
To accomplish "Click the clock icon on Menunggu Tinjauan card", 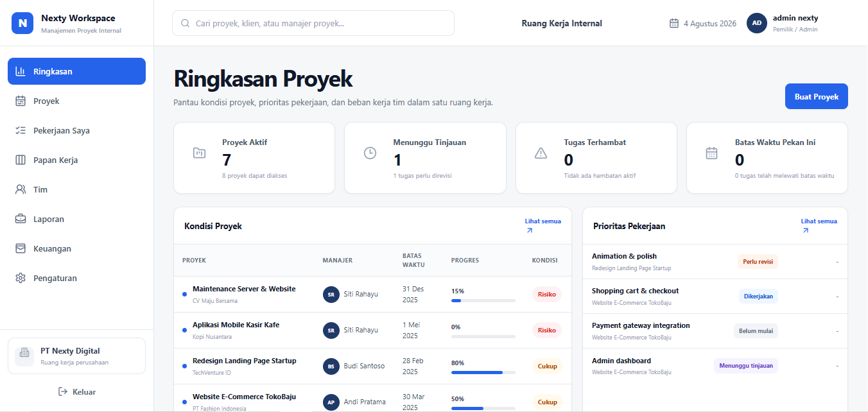I will pyautogui.click(x=370, y=153).
